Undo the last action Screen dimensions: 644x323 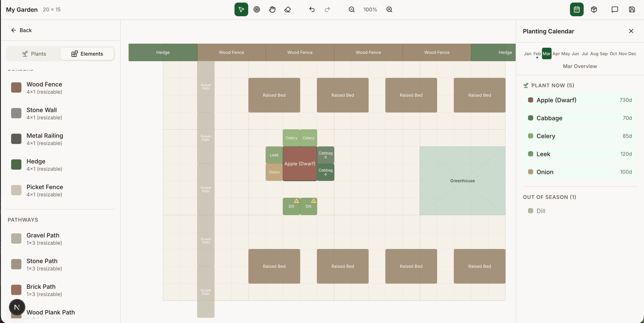312,9
